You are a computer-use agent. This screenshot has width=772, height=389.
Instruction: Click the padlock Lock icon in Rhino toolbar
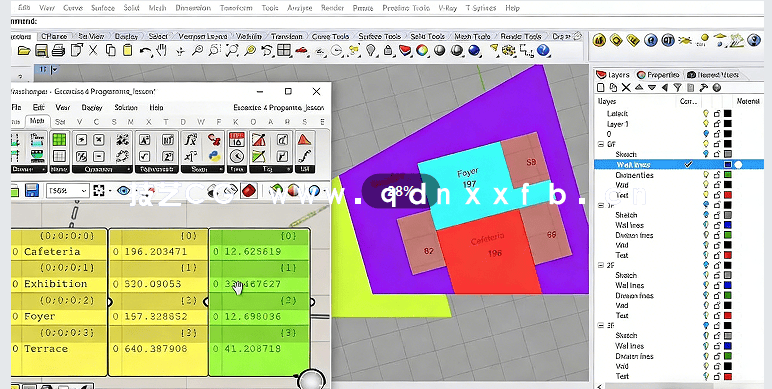click(388, 50)
